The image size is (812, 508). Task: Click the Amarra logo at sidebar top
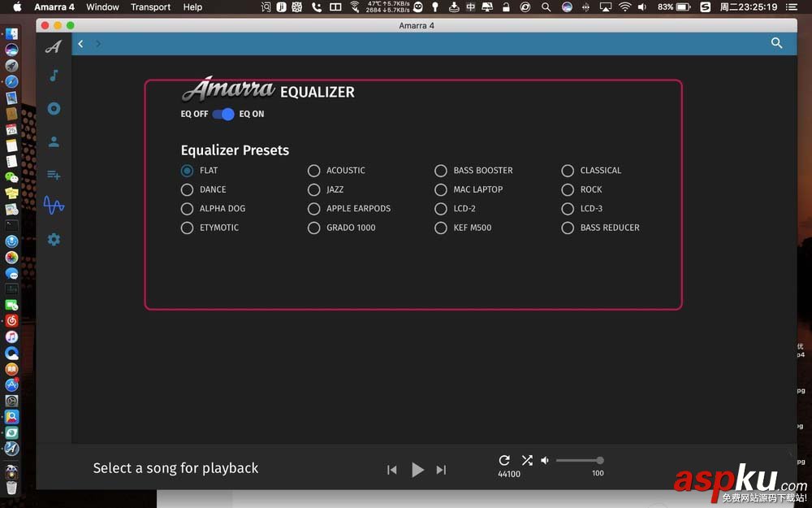point(54,46)
